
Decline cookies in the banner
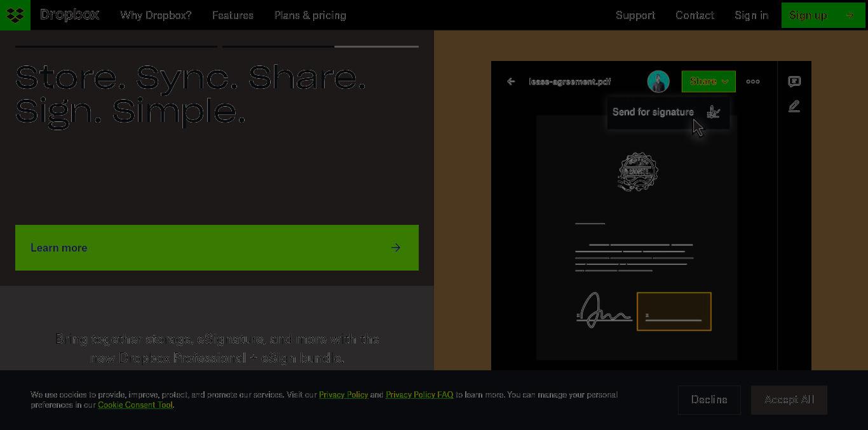pyautogui.click(x=709, y=400)
